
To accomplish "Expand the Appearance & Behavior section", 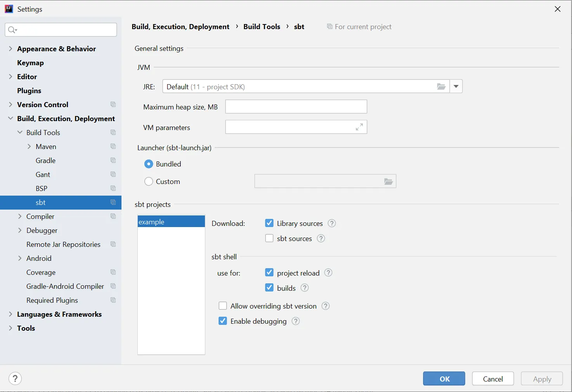I will coord(10,49).
